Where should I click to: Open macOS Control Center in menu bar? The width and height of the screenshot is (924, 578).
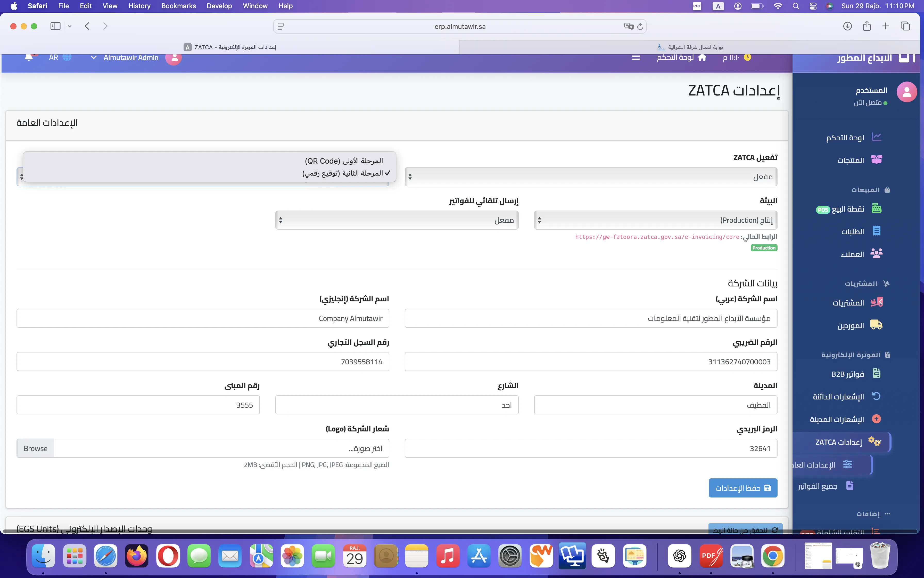[x=813, y=6]
